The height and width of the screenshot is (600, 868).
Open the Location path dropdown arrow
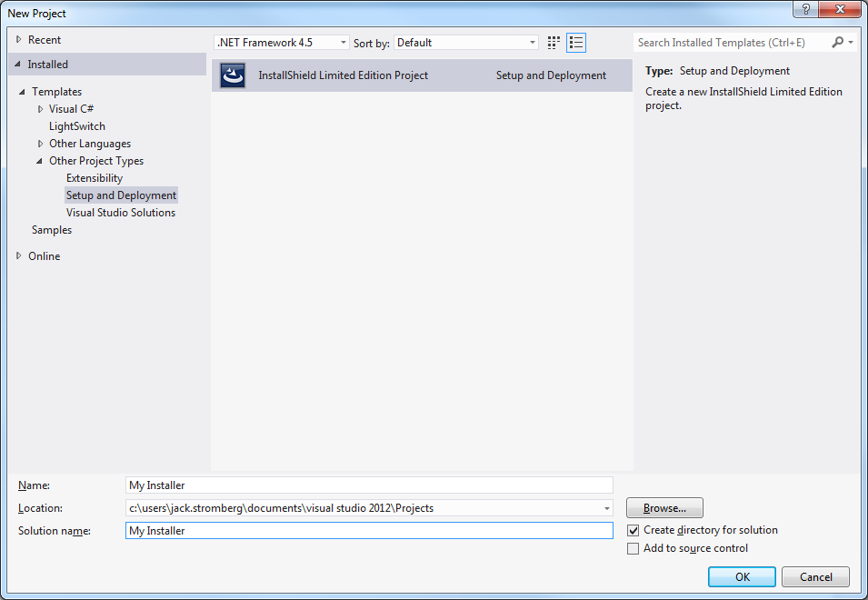click(607, 508)
